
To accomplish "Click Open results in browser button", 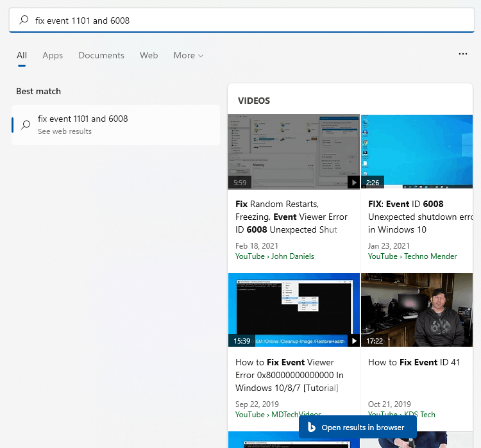I will [x=358, y=427].
